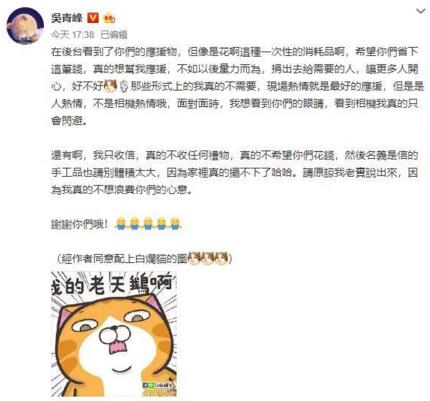Click the timestamp 今天 17:38
Viewport: 430px width, 401px height.
pyautogui.click(x=72, y=34)
